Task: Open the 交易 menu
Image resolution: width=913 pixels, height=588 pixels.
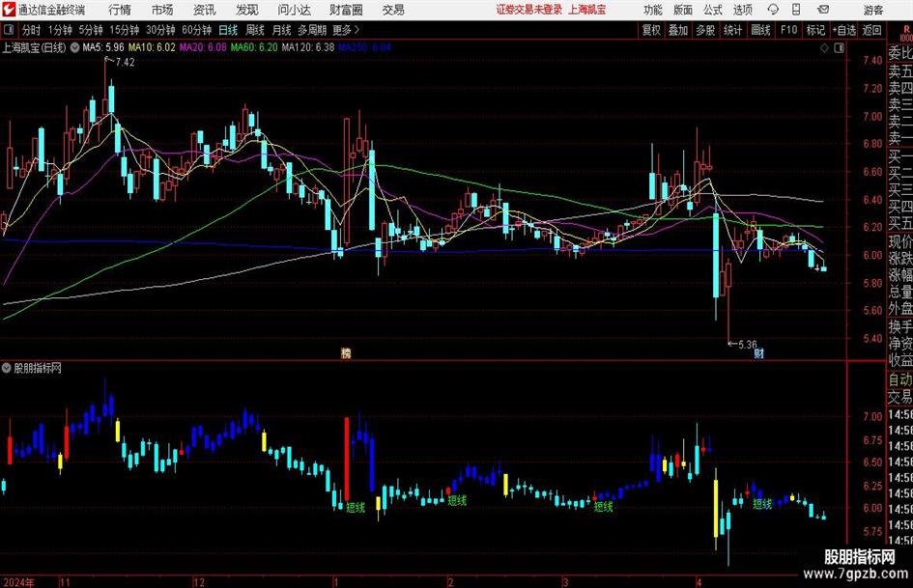Action: [x=393, y=10]
